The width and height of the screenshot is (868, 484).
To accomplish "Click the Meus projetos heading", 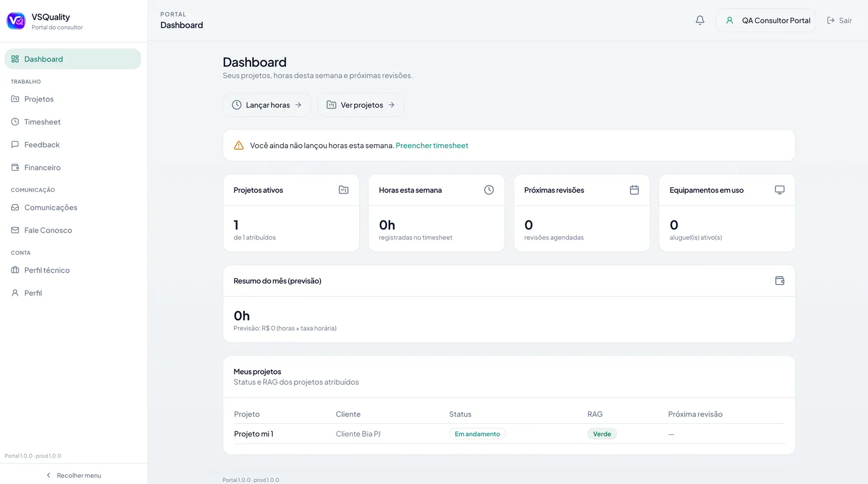I will [257, 372].
